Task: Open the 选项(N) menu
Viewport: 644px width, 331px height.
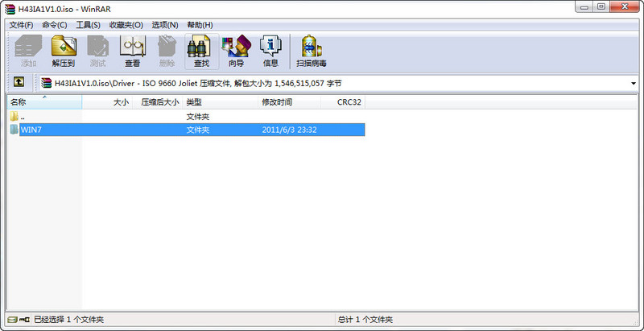Action: tap(165, 25)
